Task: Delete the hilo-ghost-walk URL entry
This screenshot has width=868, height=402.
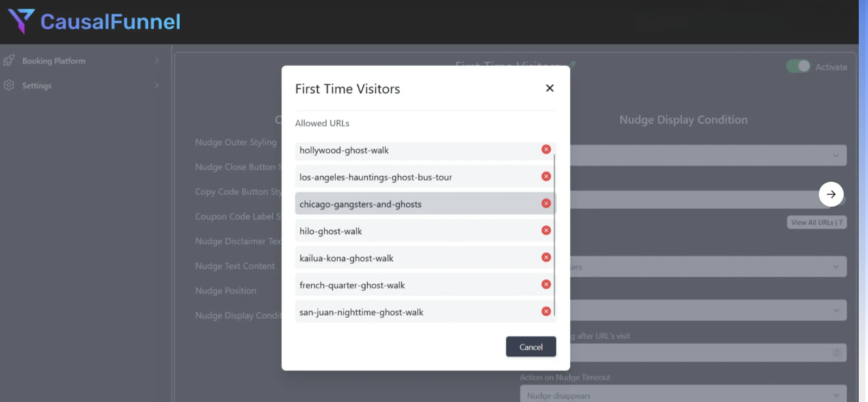Action: 546,231
